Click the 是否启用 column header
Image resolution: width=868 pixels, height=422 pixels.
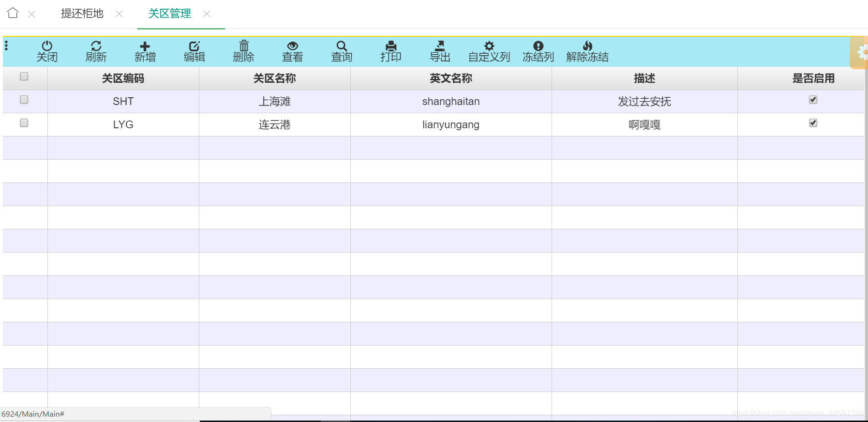coord(801,78)
